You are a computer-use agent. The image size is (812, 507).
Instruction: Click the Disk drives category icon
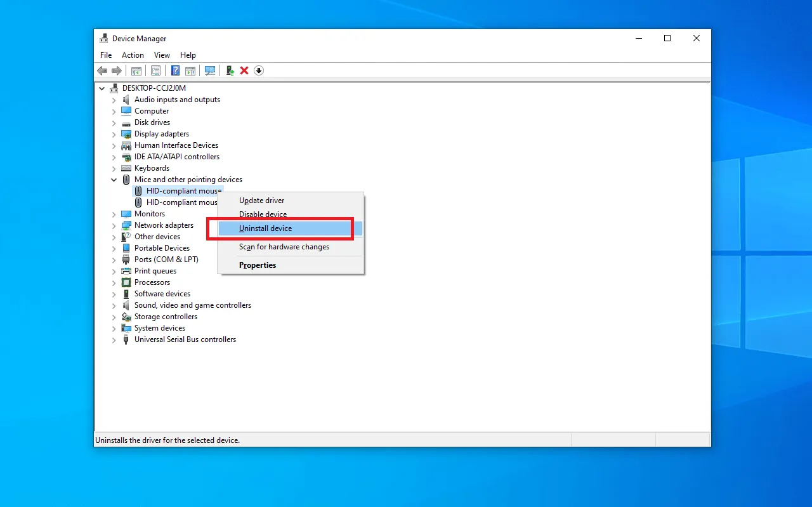click(x=126, y=122)
